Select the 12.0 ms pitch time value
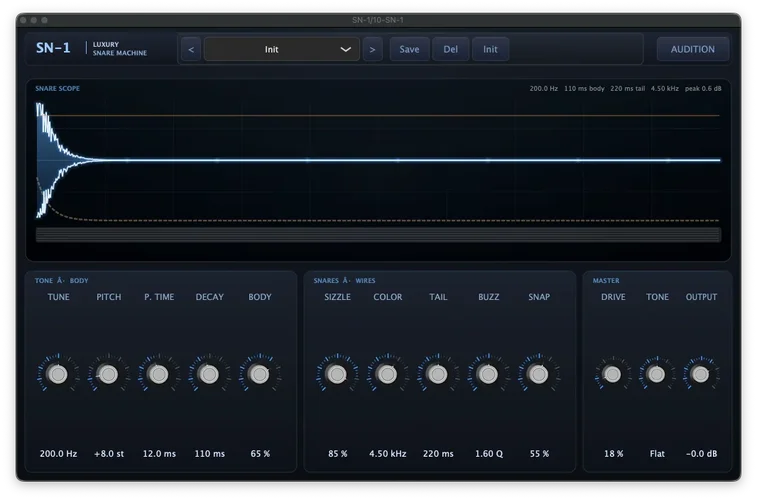 click(x=159, y=454)
